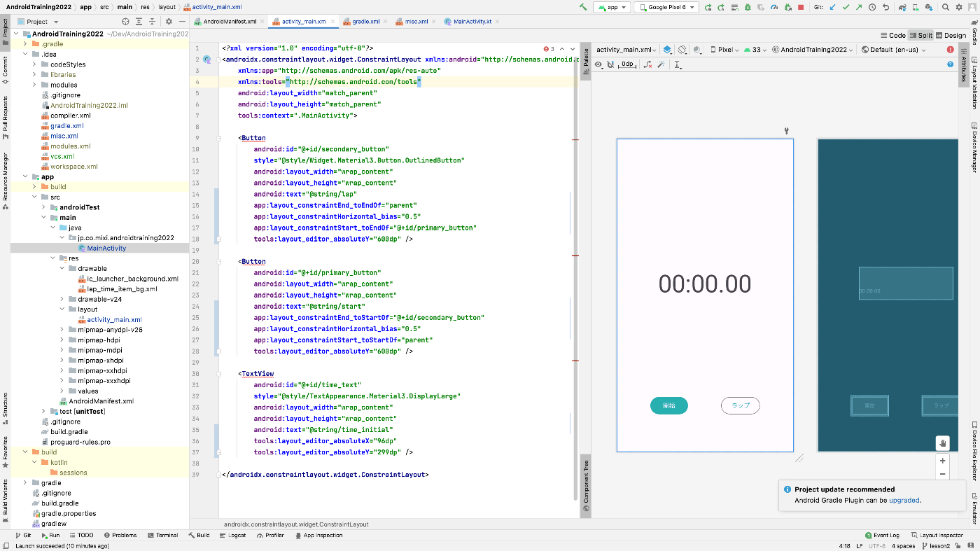Click the Git Rollback undo arrow
Viewport: 980px width, 551px height.
[886, 7]
